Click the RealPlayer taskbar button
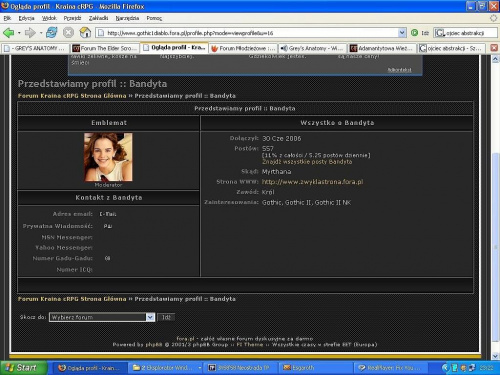500x375 pixels. click(x=390, y=368)
